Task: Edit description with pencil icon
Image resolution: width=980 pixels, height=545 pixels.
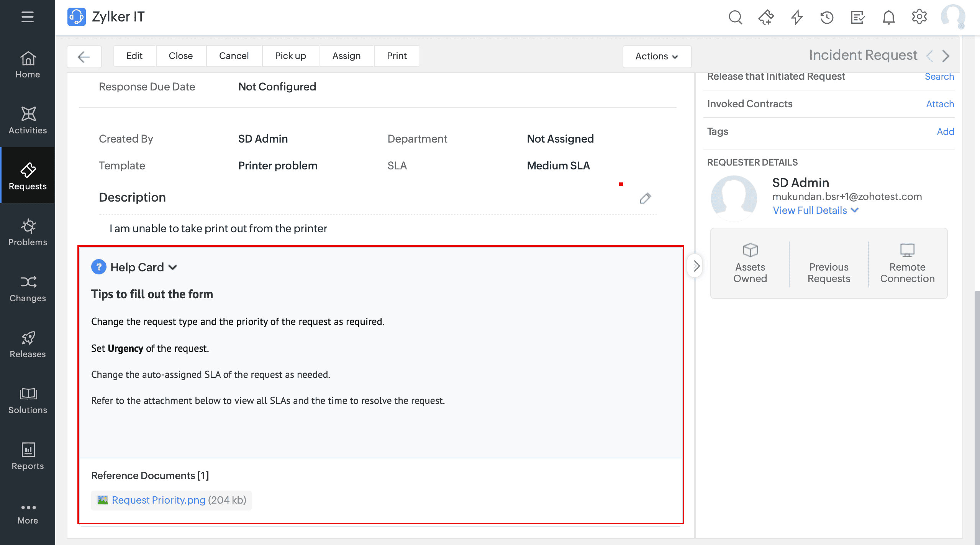Action: (x=645, y=198)
